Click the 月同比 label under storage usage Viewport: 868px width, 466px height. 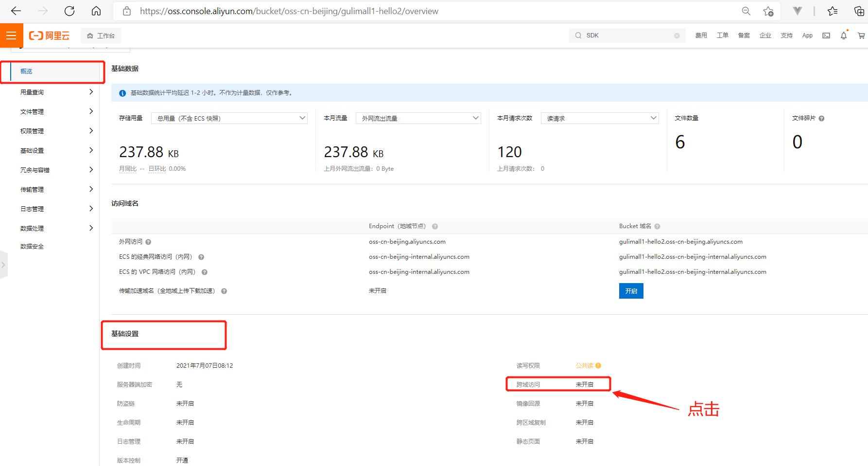(128, 169)
